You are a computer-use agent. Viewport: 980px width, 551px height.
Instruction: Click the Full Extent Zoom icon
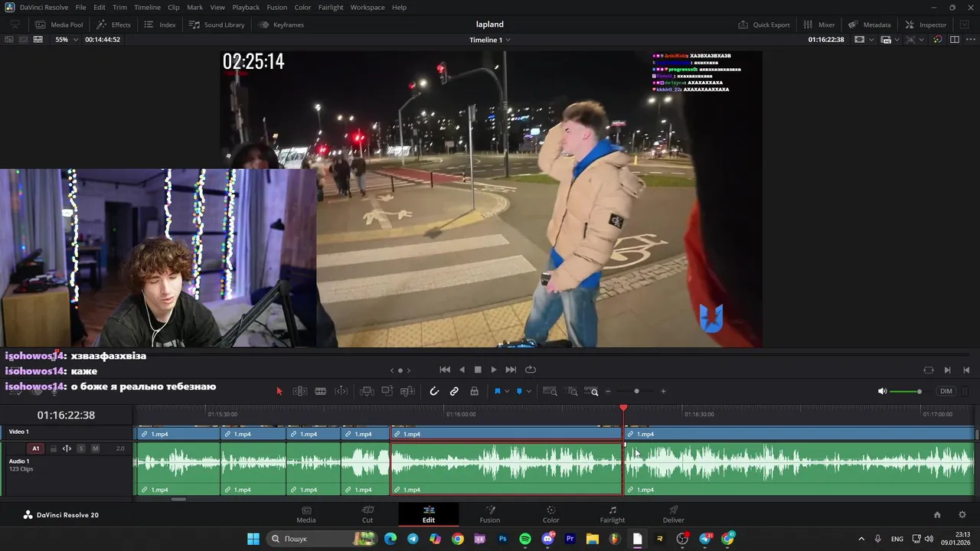point(550,391)
